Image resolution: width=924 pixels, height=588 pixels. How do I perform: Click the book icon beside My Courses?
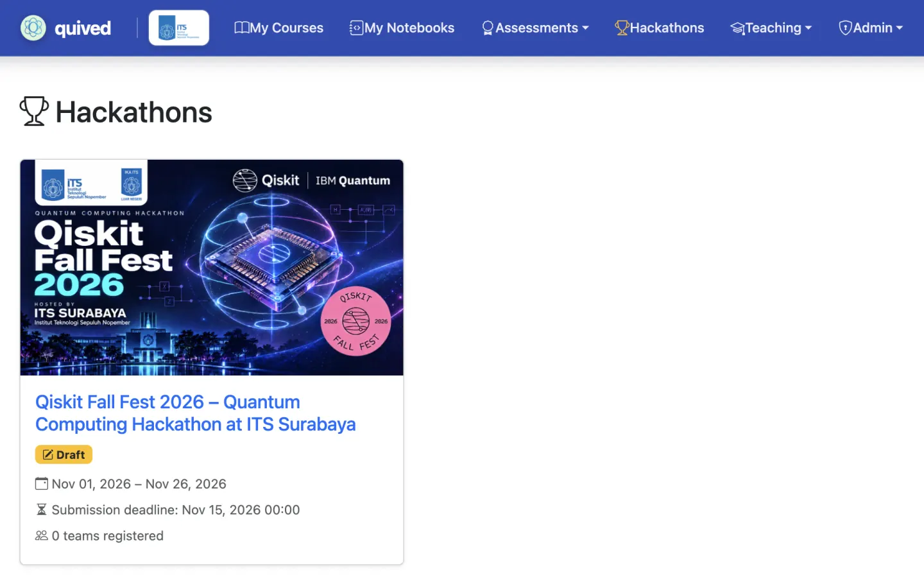(242, 28)
